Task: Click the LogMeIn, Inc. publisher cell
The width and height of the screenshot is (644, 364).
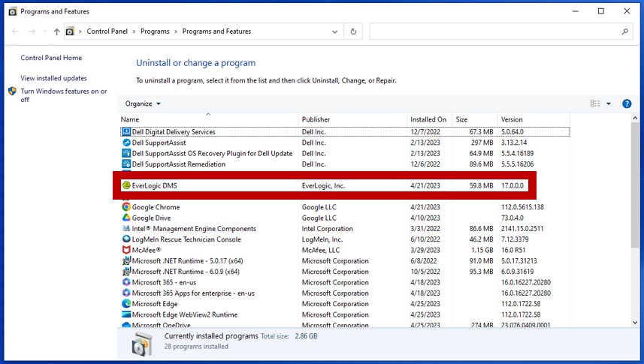Action: pos(322,239)
